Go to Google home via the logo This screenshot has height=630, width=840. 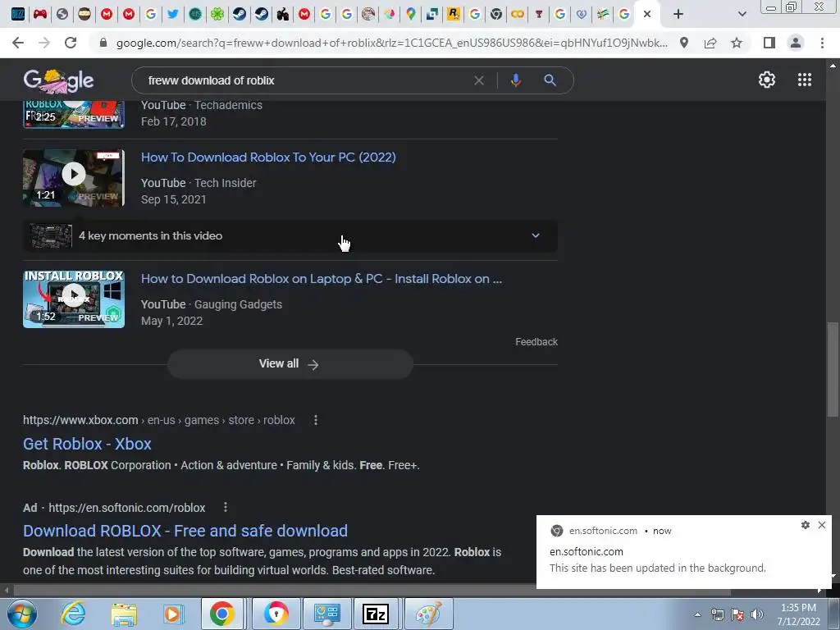tap(58, 80)
